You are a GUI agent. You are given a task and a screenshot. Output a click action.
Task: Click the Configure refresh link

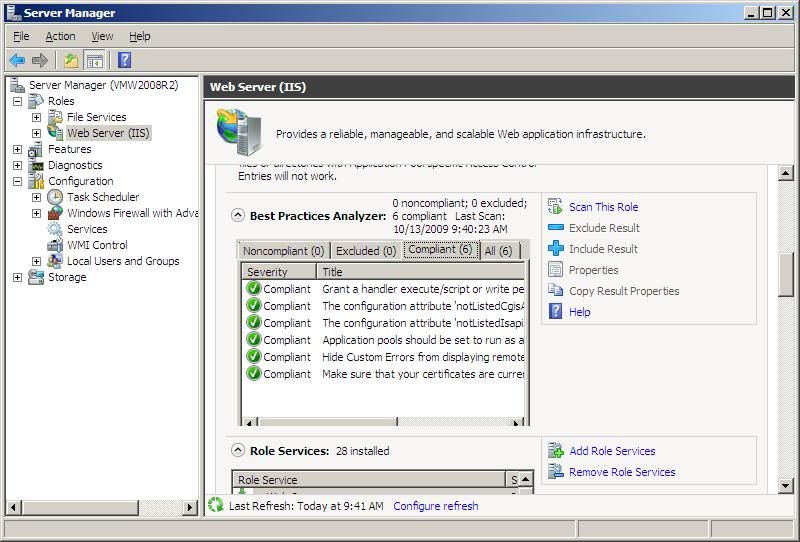click(436, 506)
